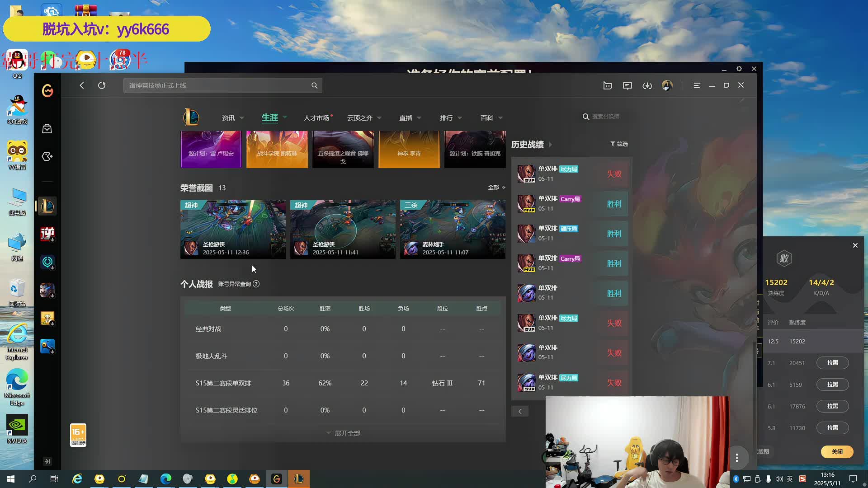Click the 钻石 III rank cell
Image resolution: width=868 pixels, height=488 pixels.
442,383
